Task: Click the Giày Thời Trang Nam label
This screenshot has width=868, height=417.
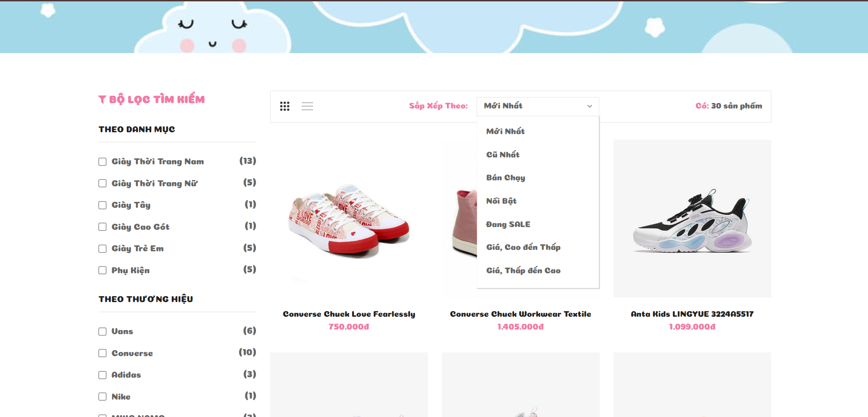Action: pos(158,162)
